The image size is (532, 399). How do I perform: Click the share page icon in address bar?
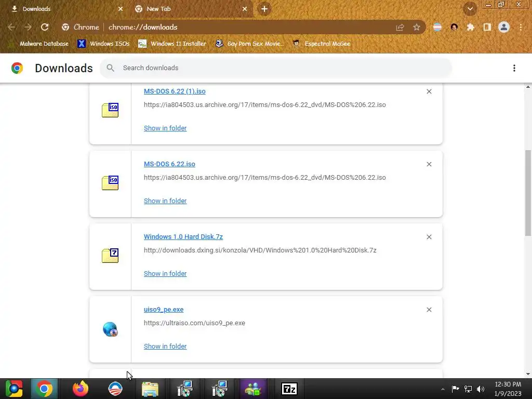click(x=400, y=27)
